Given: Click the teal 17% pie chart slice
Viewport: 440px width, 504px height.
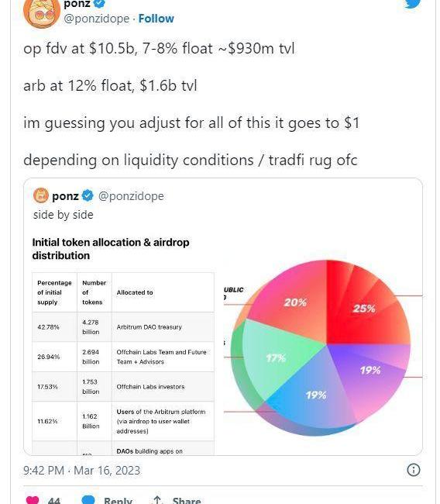Looking at the screenshot, I should (276, 357).
